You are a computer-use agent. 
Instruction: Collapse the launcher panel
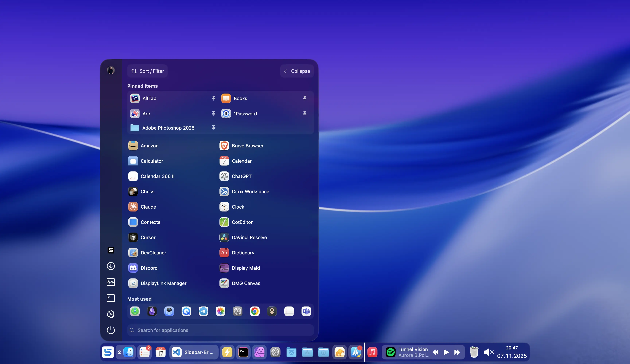click(x=297, y=71)
